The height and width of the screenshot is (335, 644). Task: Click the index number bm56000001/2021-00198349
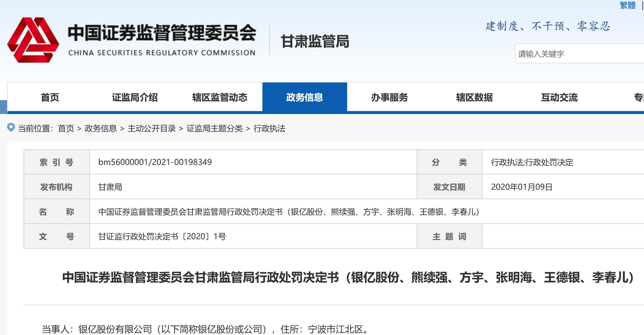pyautogui.click(x=155, y=162)
